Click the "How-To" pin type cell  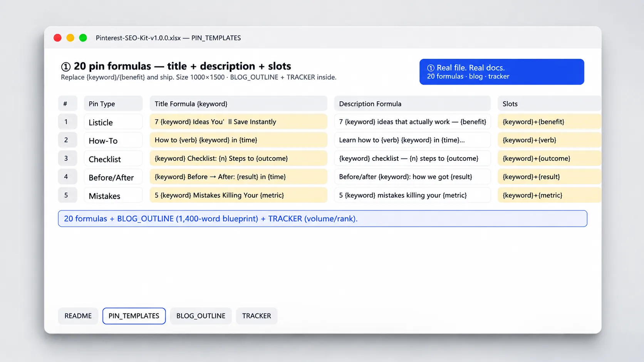113,140
